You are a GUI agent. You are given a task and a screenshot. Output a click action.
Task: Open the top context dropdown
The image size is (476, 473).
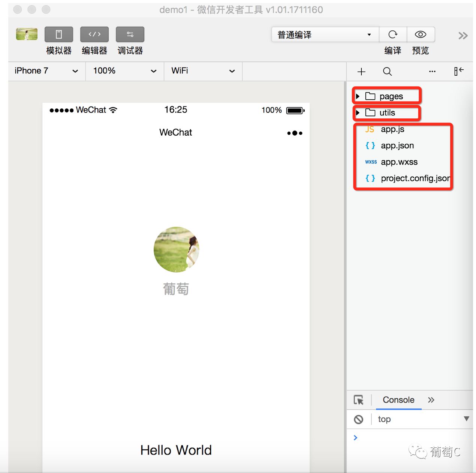(424, 419)
